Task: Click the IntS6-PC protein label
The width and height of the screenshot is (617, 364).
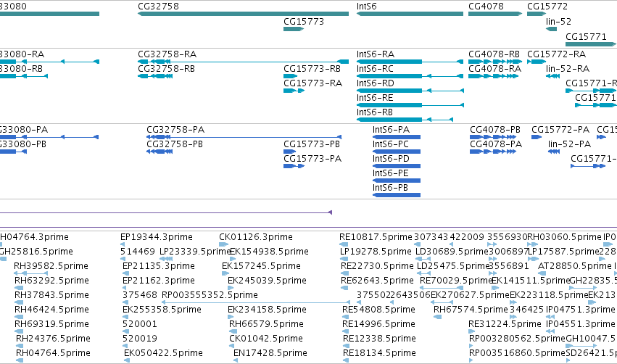Action: click(x=391, y=144)
